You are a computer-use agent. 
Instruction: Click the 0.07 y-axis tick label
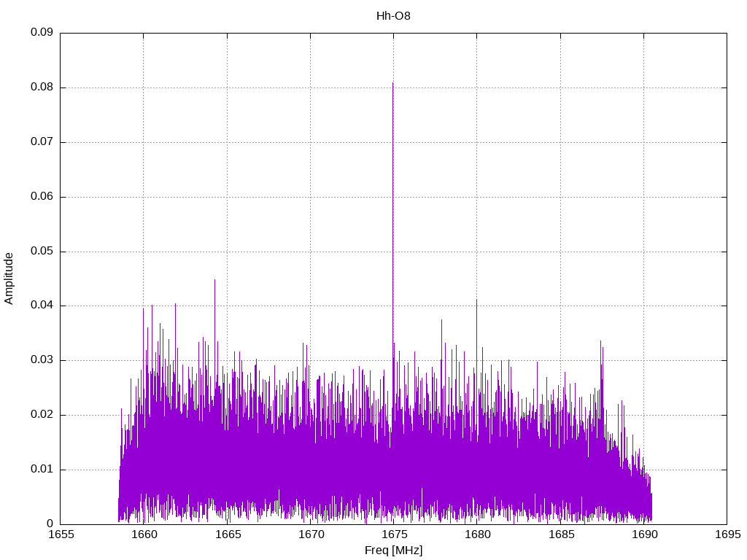(x=41, y=142)
